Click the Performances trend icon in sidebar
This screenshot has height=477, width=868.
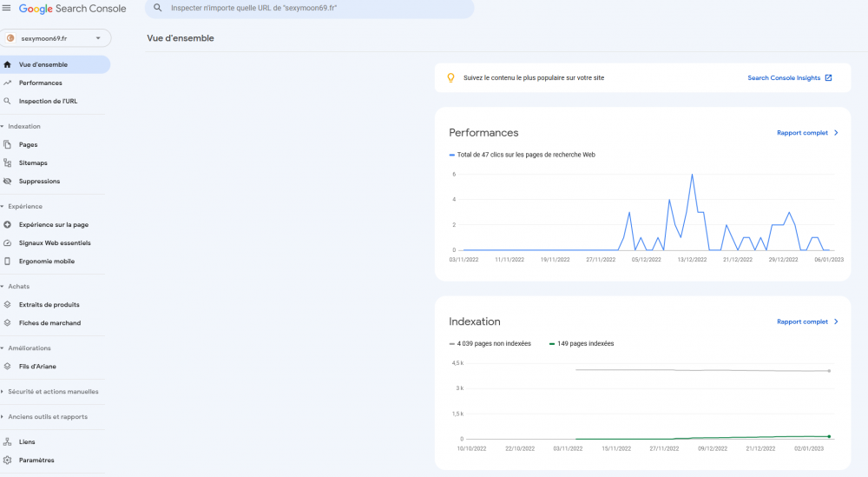pyautogui.click(x=8, y=83)
